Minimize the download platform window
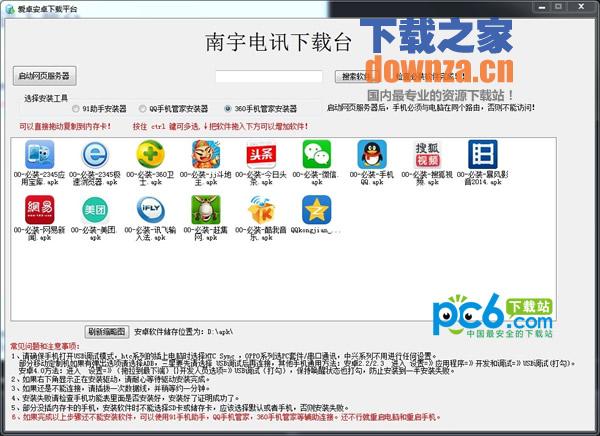Image resolution: width=600 pixels, height=436 pixels. (x=542, y=7)
